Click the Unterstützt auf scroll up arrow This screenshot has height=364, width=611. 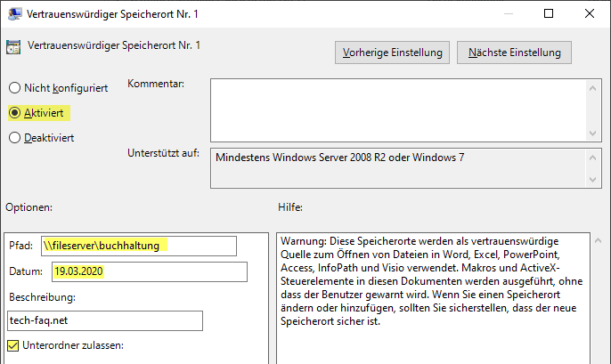[x=592, y=158]
